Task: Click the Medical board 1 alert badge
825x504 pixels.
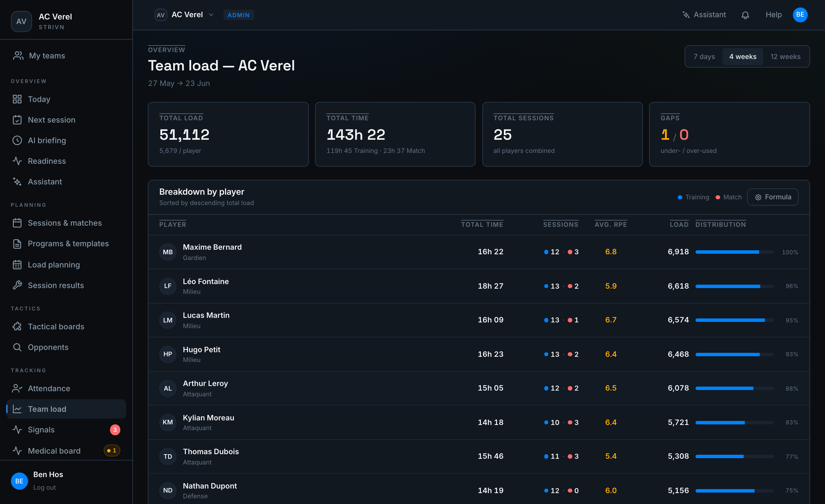Action: click(x=112, y=450)
